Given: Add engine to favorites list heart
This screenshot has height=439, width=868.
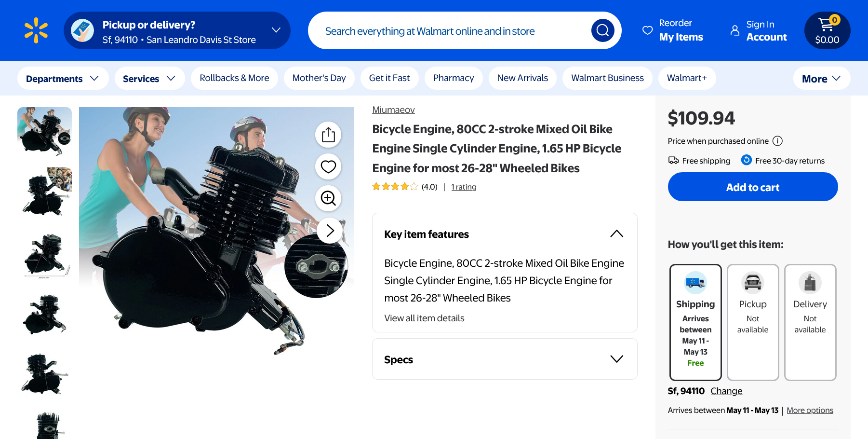Looking at the screenshot, I should [328, 166].
